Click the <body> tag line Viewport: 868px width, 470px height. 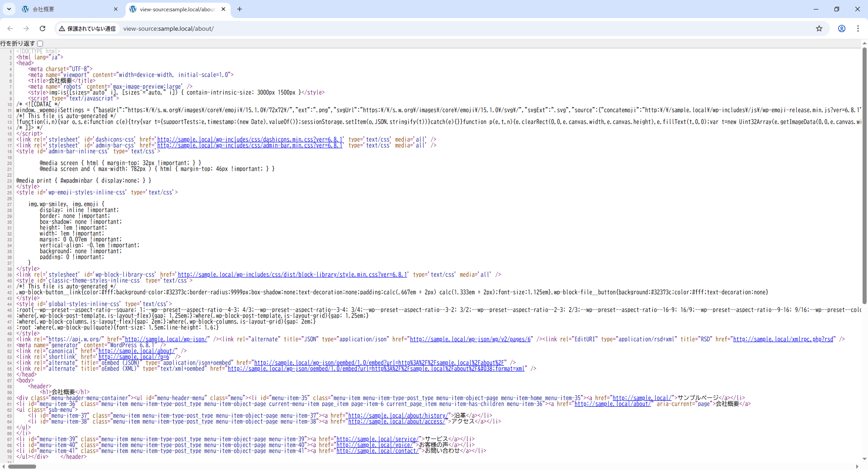[x=25, y=381]
